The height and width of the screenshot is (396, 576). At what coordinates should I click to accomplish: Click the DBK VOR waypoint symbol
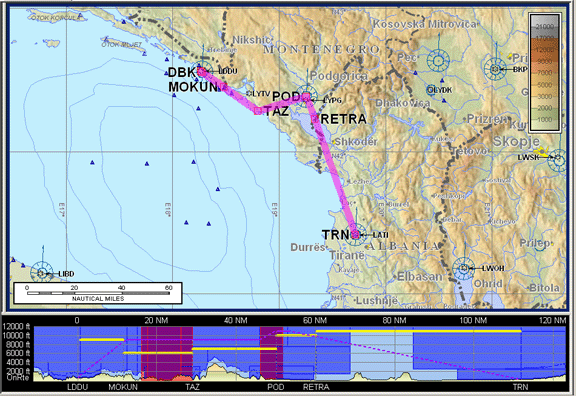[202, 71]
